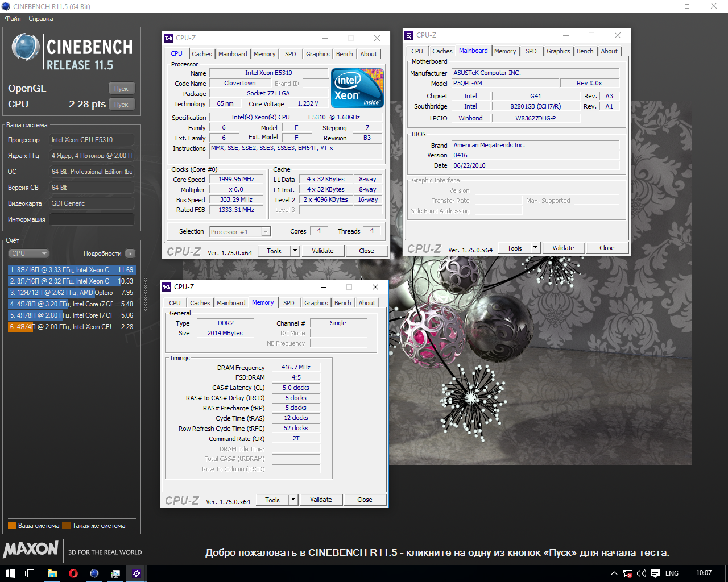Click the Core Speed value 1999.96 MHz
Image resolution: width=728 pixels, height=582 pixels.
236,179
